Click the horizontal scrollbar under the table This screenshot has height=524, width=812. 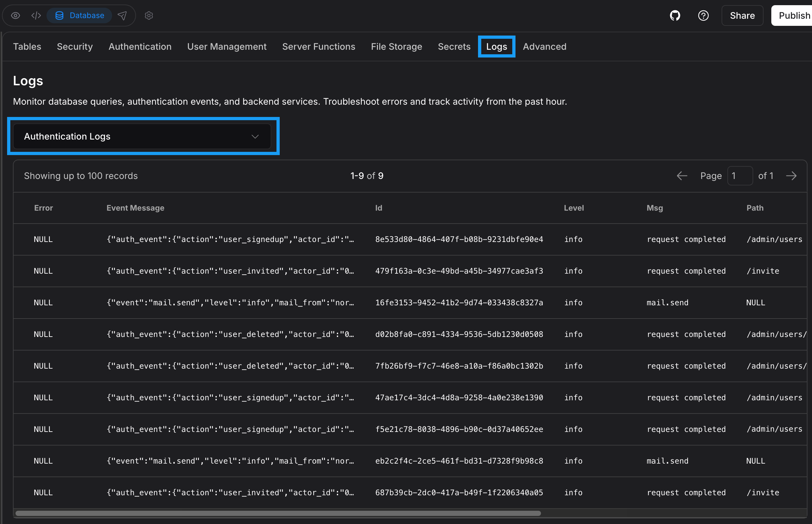(278, 513)
